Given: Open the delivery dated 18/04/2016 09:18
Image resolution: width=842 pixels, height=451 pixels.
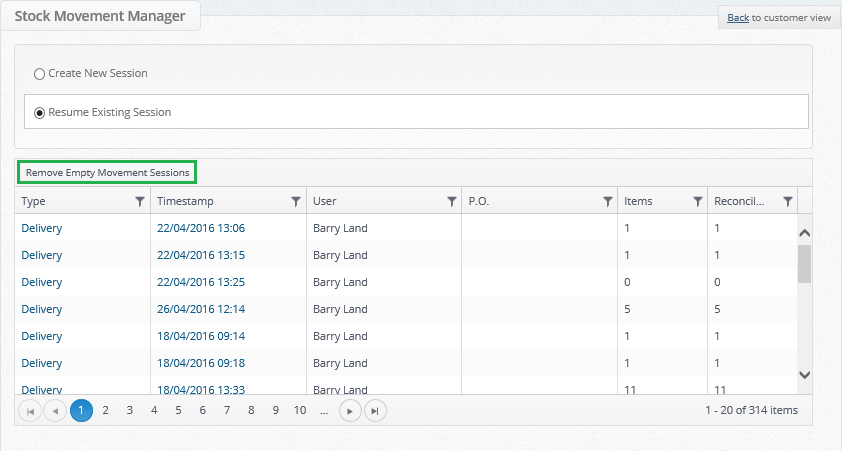Looking at the screenshot, I should pyautogui.click(x=201, y=363).
